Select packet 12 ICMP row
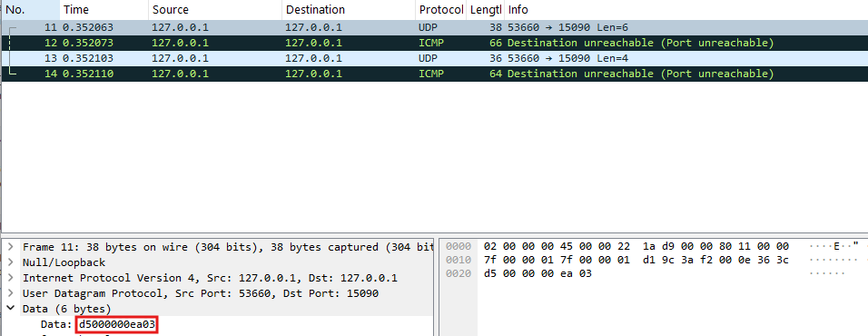 point(435,43)
